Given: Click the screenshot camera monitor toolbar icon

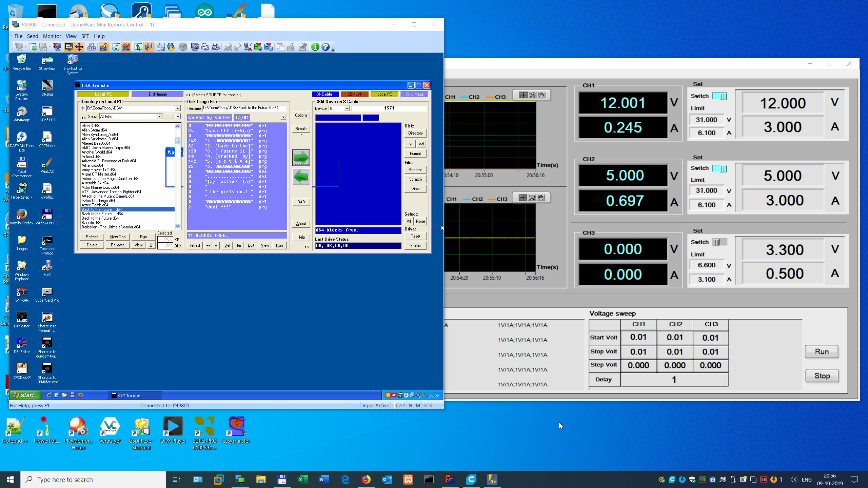Looking at the screenshot, I should pos(195,47).
